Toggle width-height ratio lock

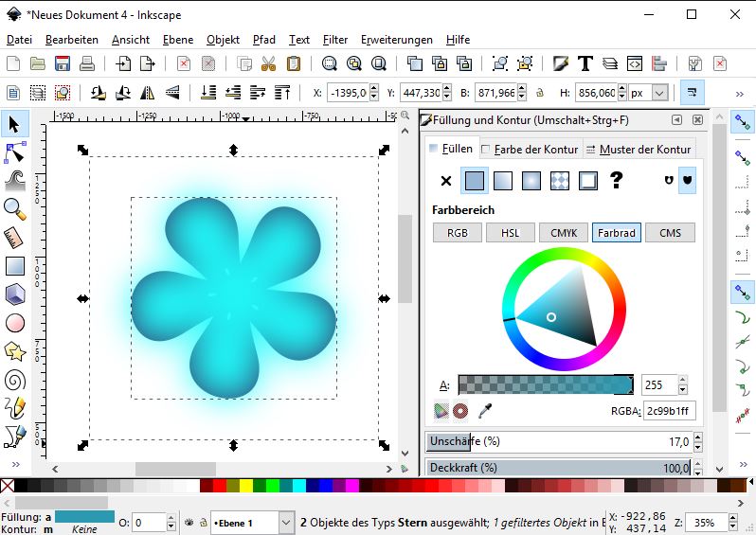pos(540,93)
